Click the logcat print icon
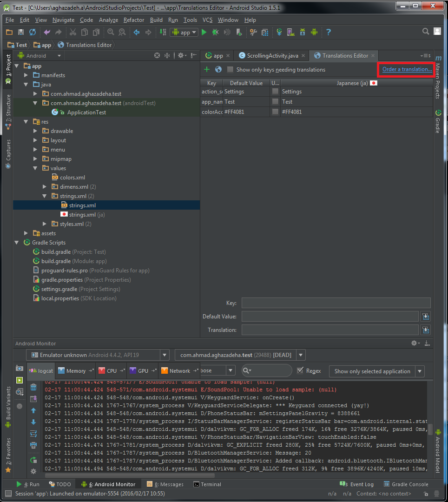 pos(33,445)
